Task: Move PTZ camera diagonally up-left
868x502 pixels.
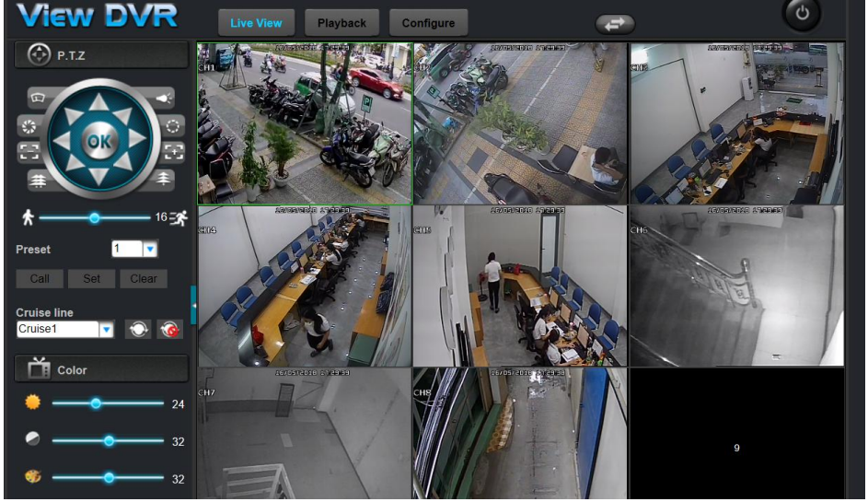Action: click(x=74, y=115)
